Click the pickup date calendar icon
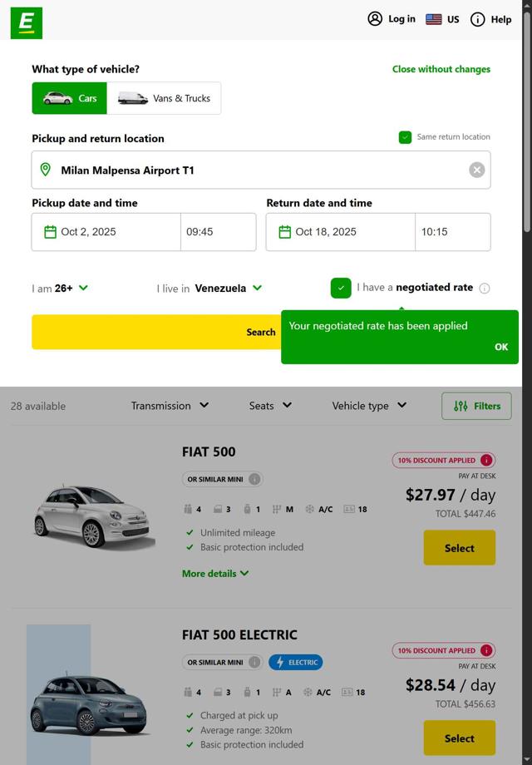Viewport: 532px width, 765px height. 50,232
